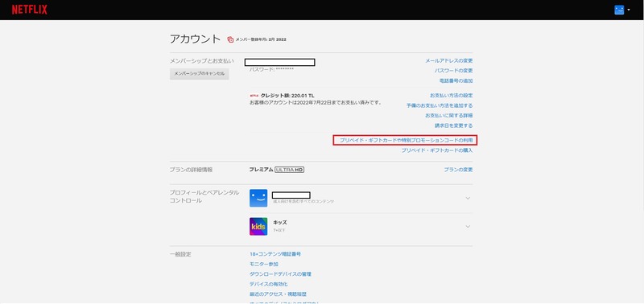Click プランの変更 link
This screenshot has width=644, height=304.
coord(458,170)
